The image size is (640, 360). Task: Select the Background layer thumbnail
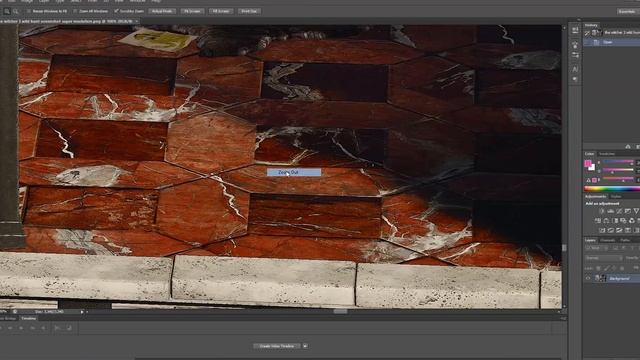600,278
